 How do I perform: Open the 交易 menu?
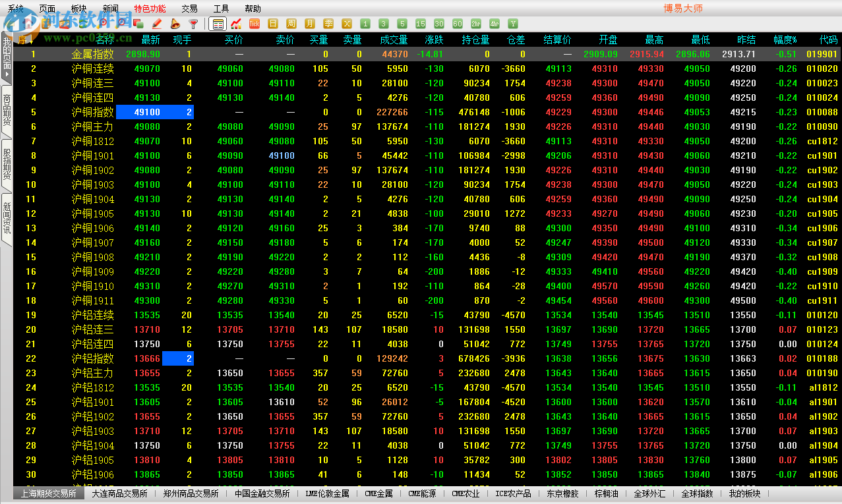(x=190, y=9)
